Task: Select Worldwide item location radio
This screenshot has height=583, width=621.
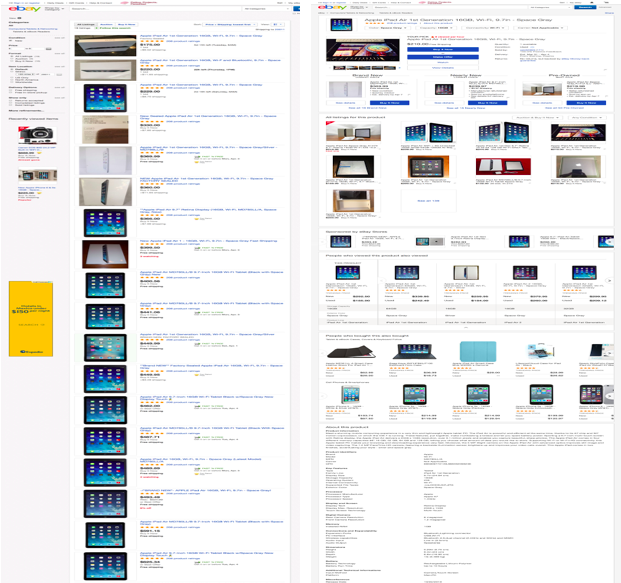Action: (x=12, y=82)
